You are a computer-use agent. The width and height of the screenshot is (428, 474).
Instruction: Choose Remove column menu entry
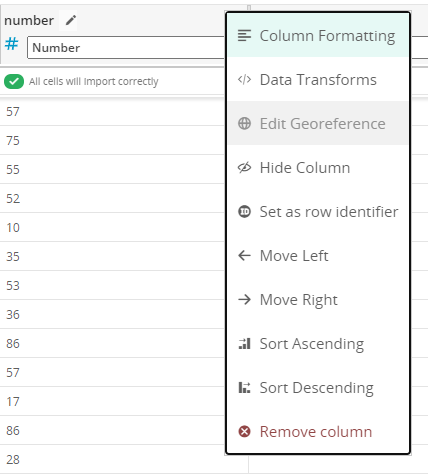pos(318,431)
